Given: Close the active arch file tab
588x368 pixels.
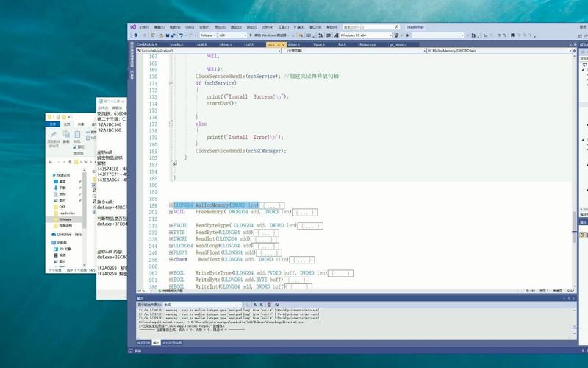Looking at the screenshot, I should [x=284, y=45].
